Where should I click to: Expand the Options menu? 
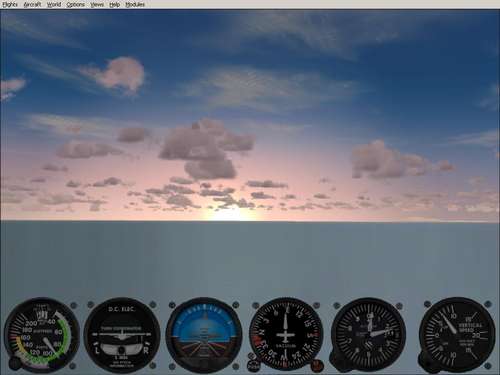(x=75, y=5)
